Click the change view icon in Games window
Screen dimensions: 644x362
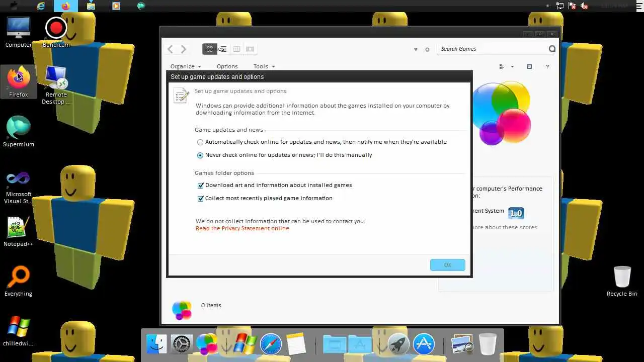(502, 66)
